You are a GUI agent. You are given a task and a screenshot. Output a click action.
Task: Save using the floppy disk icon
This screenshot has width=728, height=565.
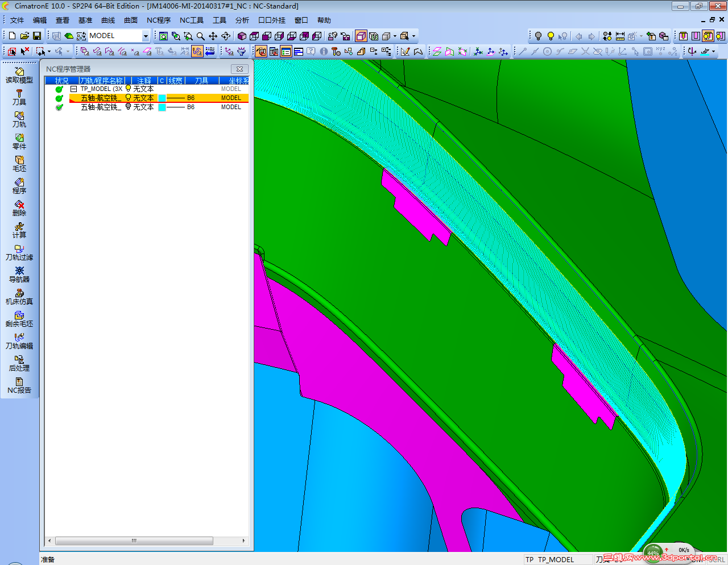(37, 36)
